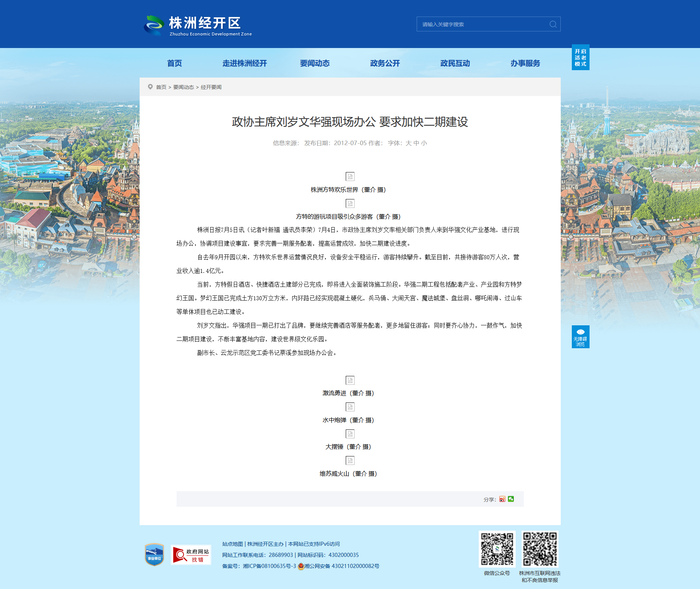The image size is (700, 589).
Task: Open the 办事服务 navigation menu
Action: (525, 64)
